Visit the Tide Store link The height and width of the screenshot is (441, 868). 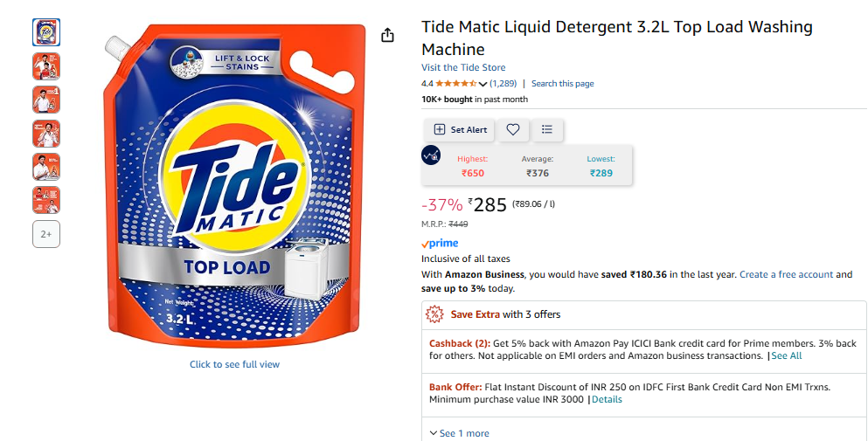point(463,67)
